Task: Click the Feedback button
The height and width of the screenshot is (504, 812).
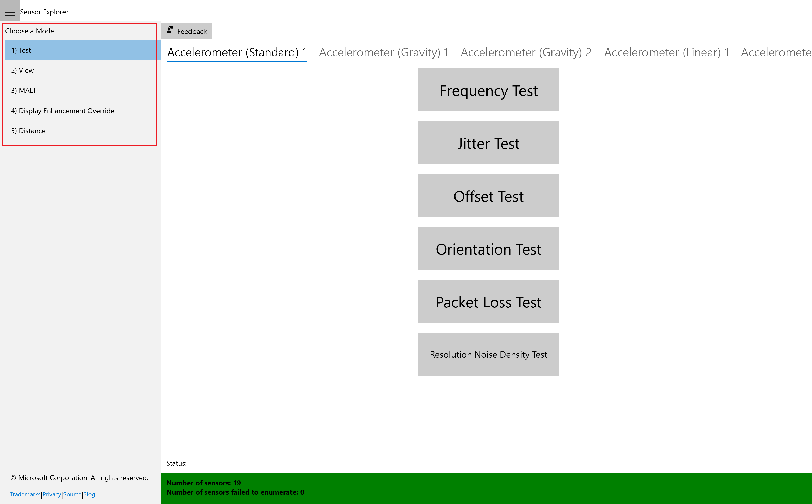Action: (188, 31)
